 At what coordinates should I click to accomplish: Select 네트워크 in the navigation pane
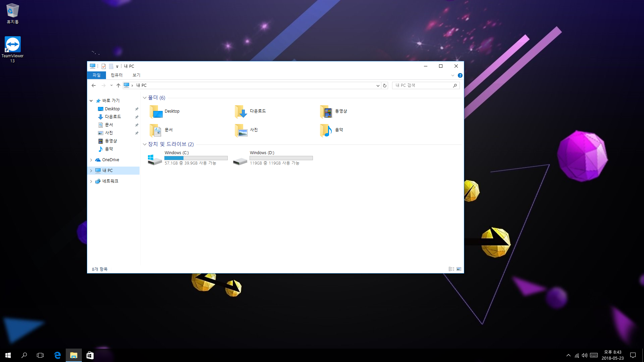tap(110, 181)
